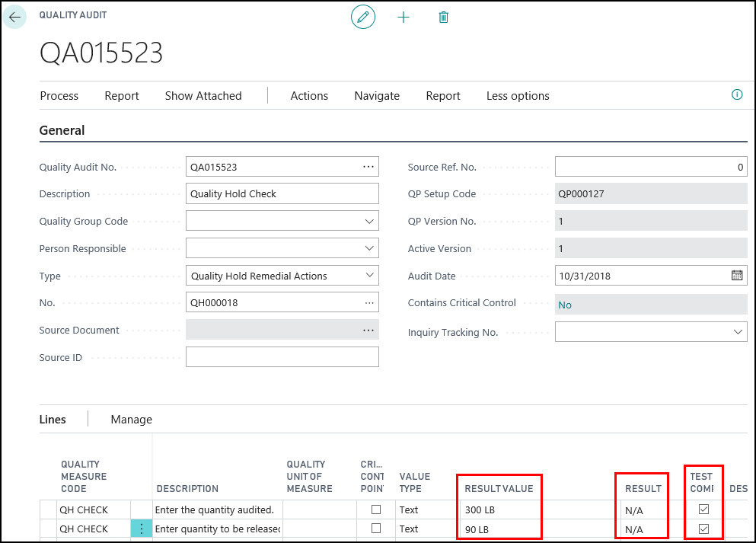Open the Process menu
Viewport: 756px width, 543px height.
pos(59,96)
